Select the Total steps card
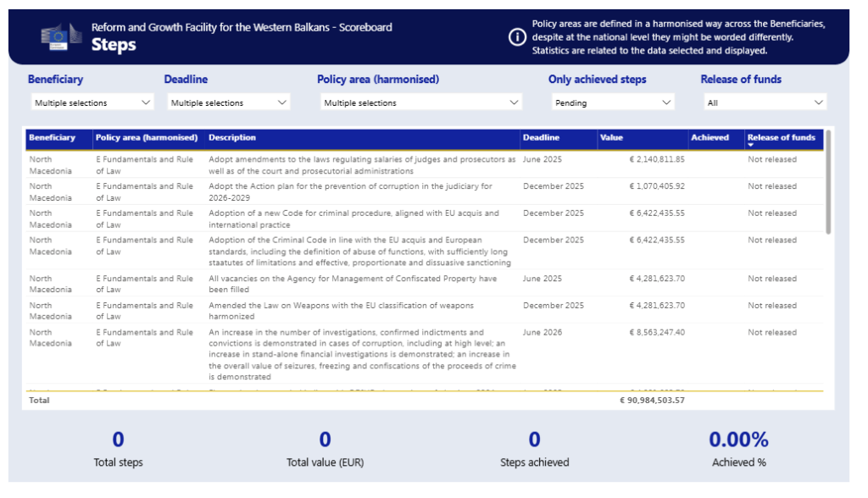The width and height of the screenshot is (868, 498). tap(118, 449)
